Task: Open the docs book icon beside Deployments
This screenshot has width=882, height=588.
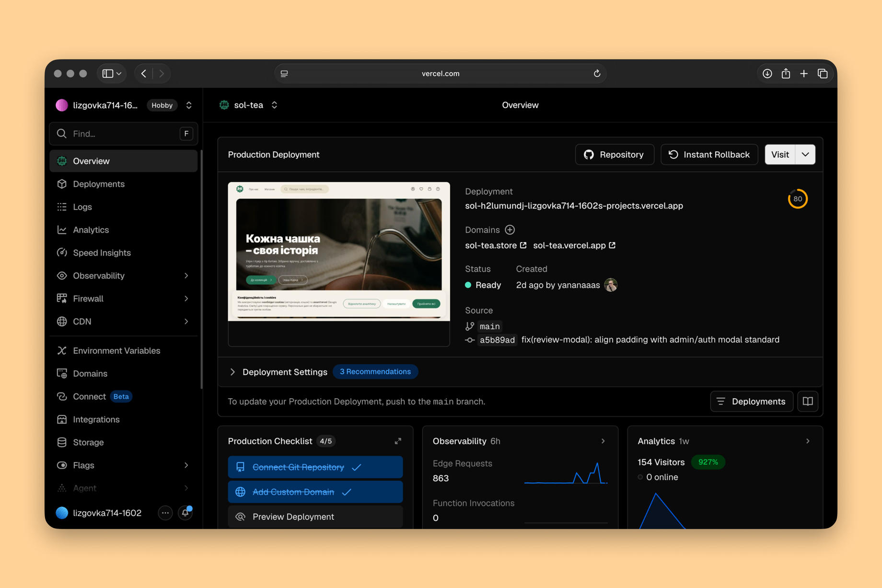Action: [808, 402]
